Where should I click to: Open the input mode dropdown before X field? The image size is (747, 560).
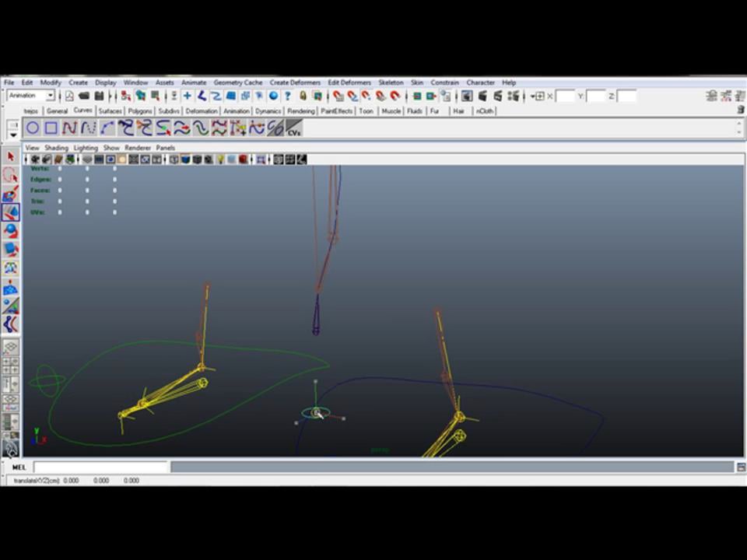pos(538,96)
